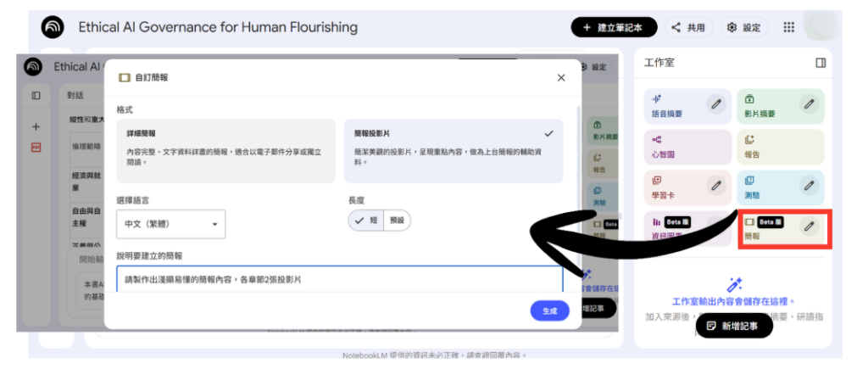Click the presentation description text field
Image resolution: width=868 pixels, height=369 pixels.
[x=339, y=279]
